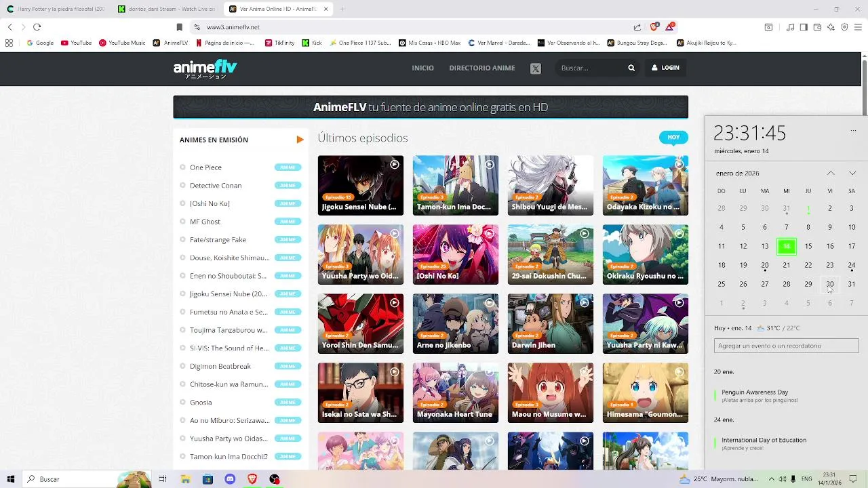Screen dimensions: 868x488
Task: Open a new browser tab with the plus button
Action: pyautogui.click(x=342, y=9)
